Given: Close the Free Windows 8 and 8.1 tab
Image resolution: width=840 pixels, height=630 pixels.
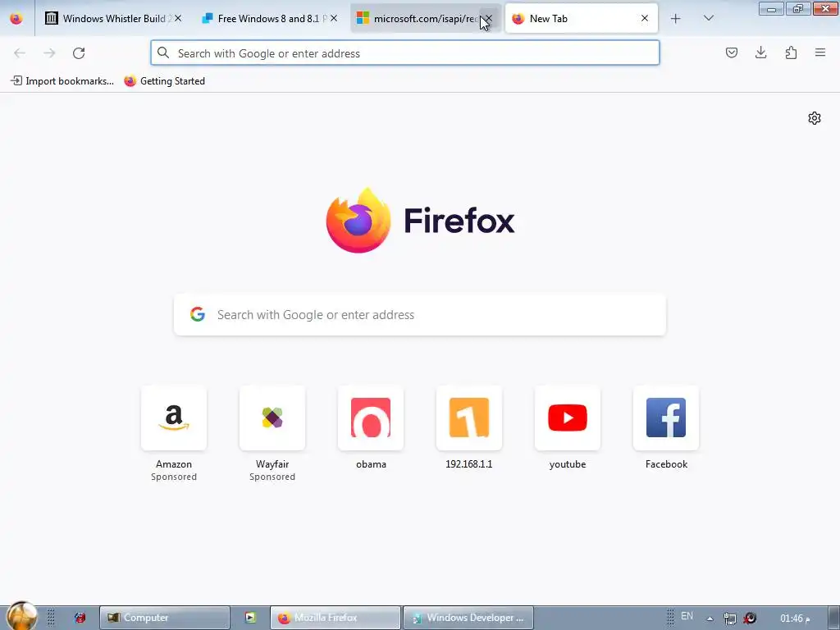Looking at the screenshot, I should [x=334, y=18].
